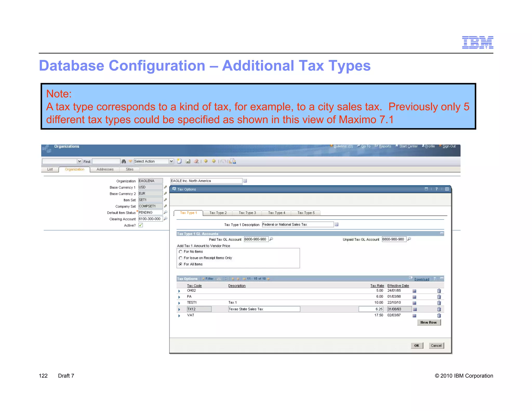Go to Next Record arrow icon
532x411 pixels.
[x=214, y=161]
